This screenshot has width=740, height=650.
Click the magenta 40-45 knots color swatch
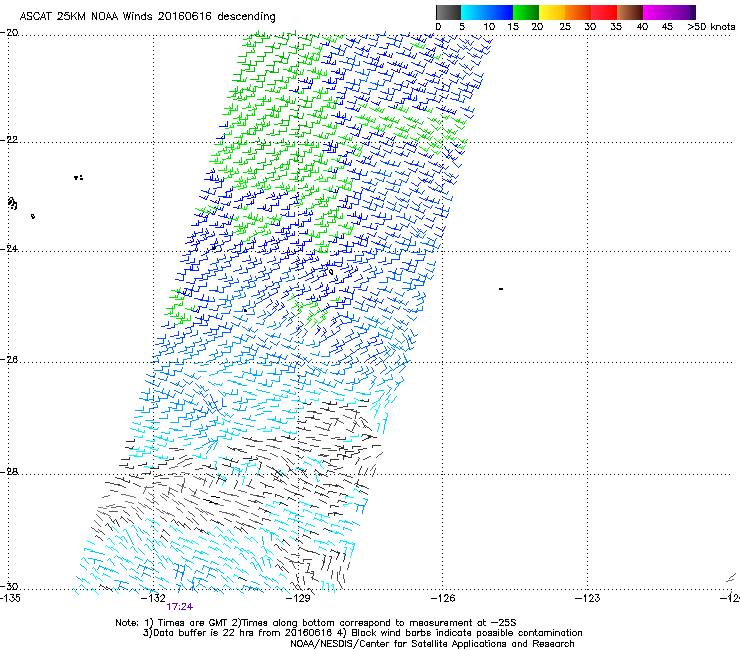tap(656, 12)
